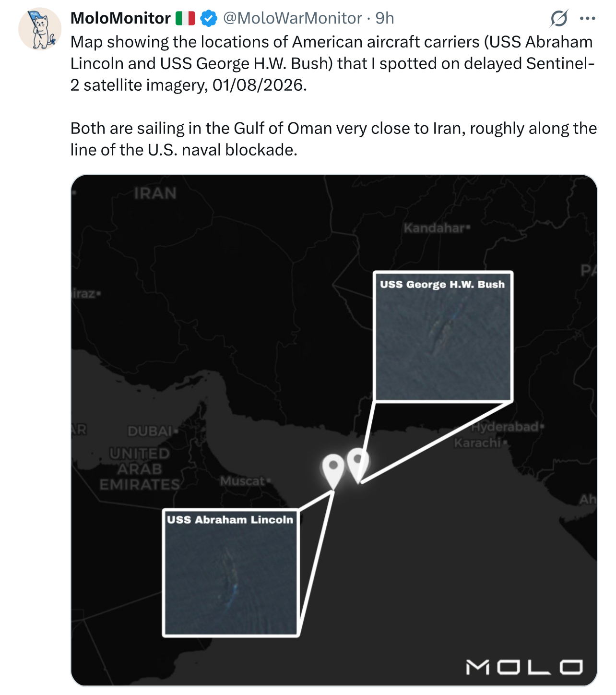The height and width of the screenshot is (695, 616).
Task: Open the MoloMonitor display name
Action: pyautogui.click(x=120, y=18)
